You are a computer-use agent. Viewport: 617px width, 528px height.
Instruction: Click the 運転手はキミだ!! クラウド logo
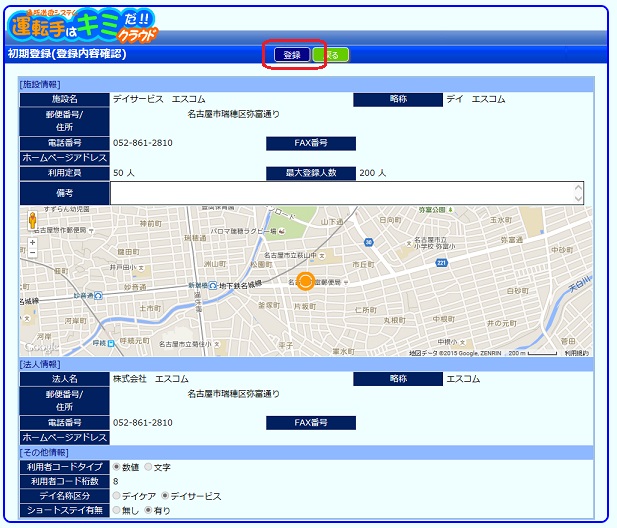coord(83,26)
